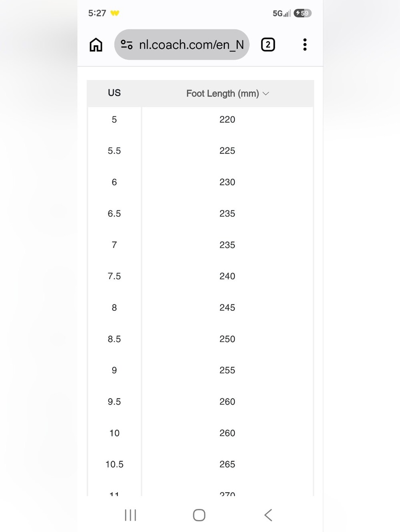
Task: Open the tab switcher showing 2 tabs
Action: 268,44
